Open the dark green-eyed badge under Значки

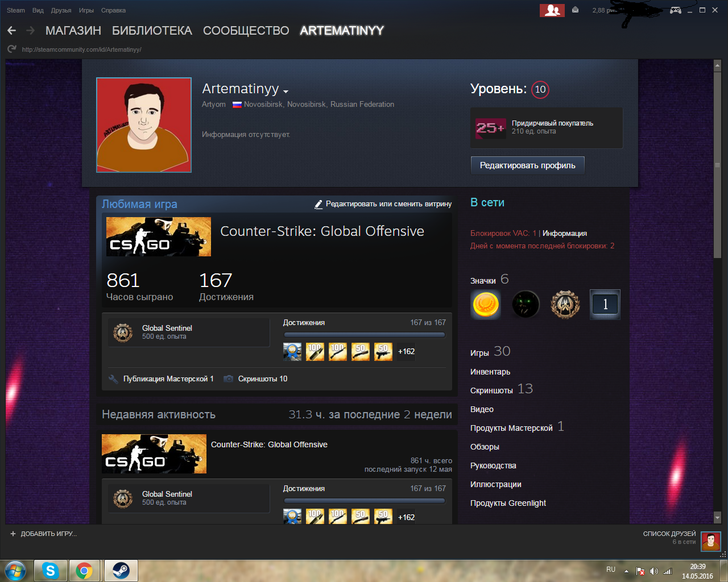(526, 304)
